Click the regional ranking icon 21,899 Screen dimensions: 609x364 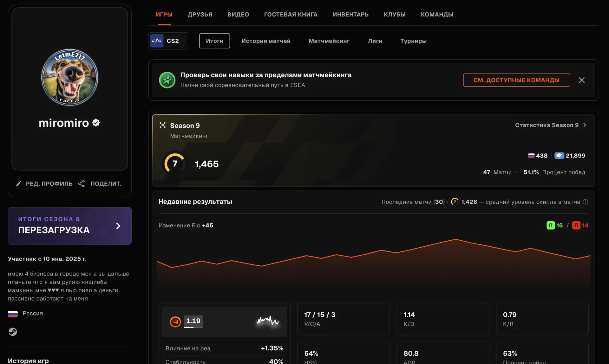(x=559, y=156)
